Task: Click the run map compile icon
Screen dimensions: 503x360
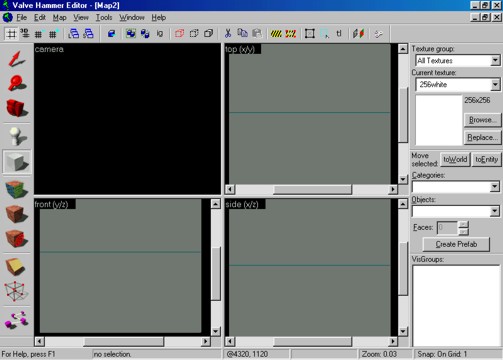Action: coord(358,34)
